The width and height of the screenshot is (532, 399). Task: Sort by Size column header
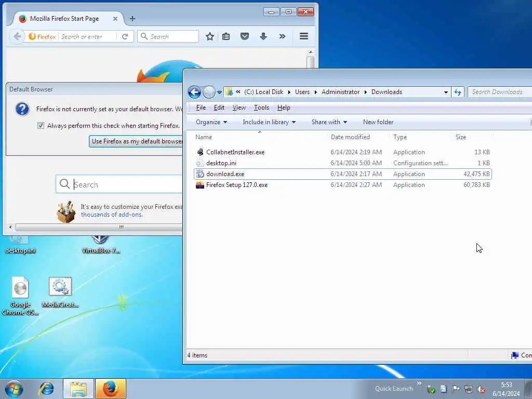(x=472, y=137)
